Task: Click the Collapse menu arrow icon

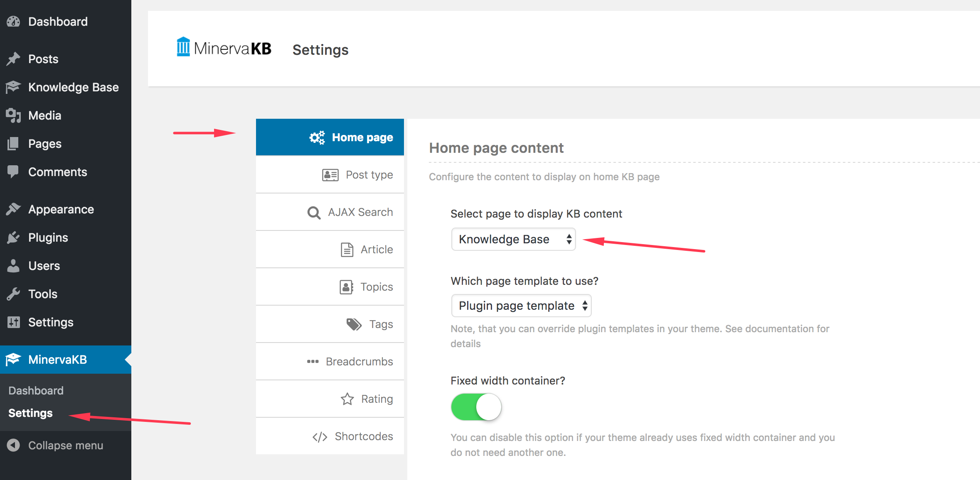Action: pos(13,445)
